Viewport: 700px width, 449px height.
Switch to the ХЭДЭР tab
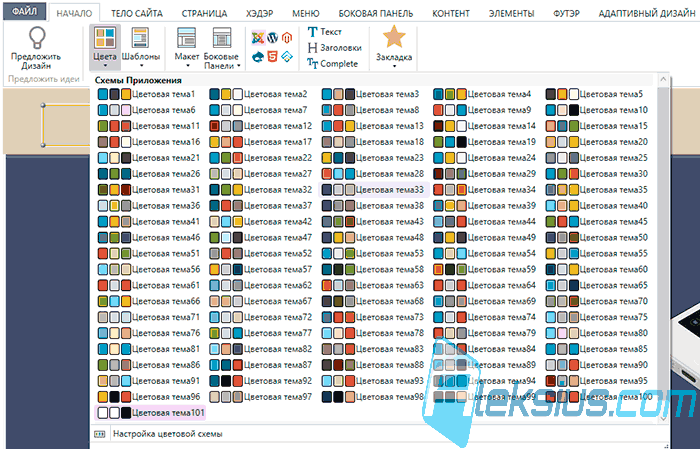pyautogui.click(x=259, y=13)
